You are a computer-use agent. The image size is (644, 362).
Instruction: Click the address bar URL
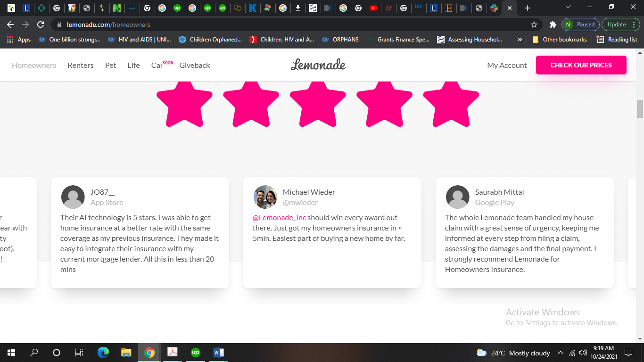click(x=108, y=25)
